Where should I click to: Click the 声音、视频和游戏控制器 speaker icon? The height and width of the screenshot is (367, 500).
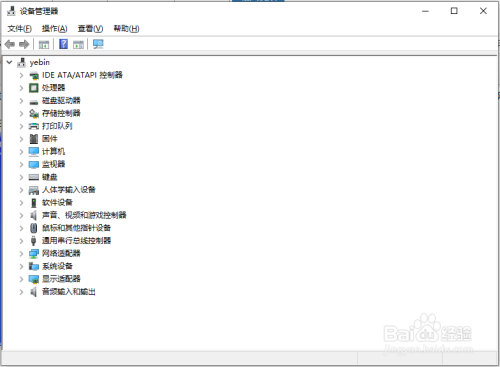click(x=34, y=215)
